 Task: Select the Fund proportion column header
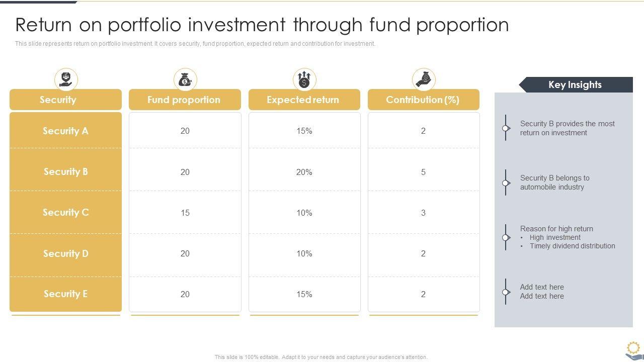coord(185,100)
